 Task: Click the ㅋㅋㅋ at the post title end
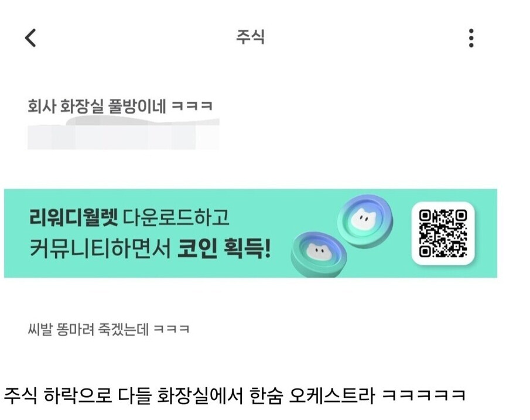click(x=192, y=106)
